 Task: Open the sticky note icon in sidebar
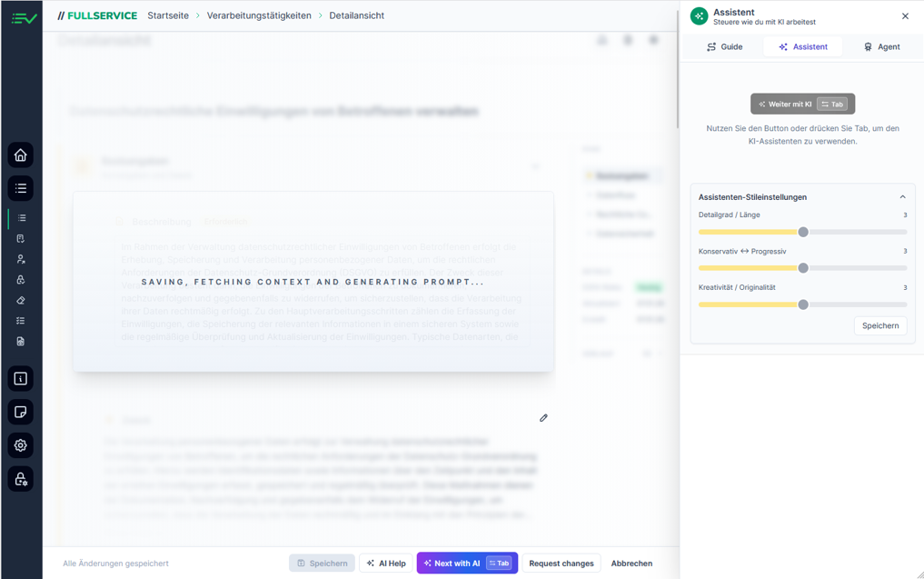21,412
